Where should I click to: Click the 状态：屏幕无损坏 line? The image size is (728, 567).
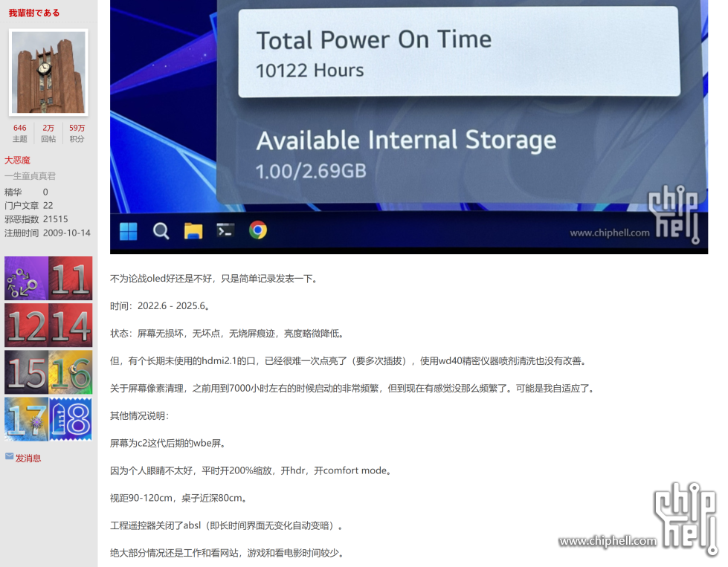(x=228, y=333)
